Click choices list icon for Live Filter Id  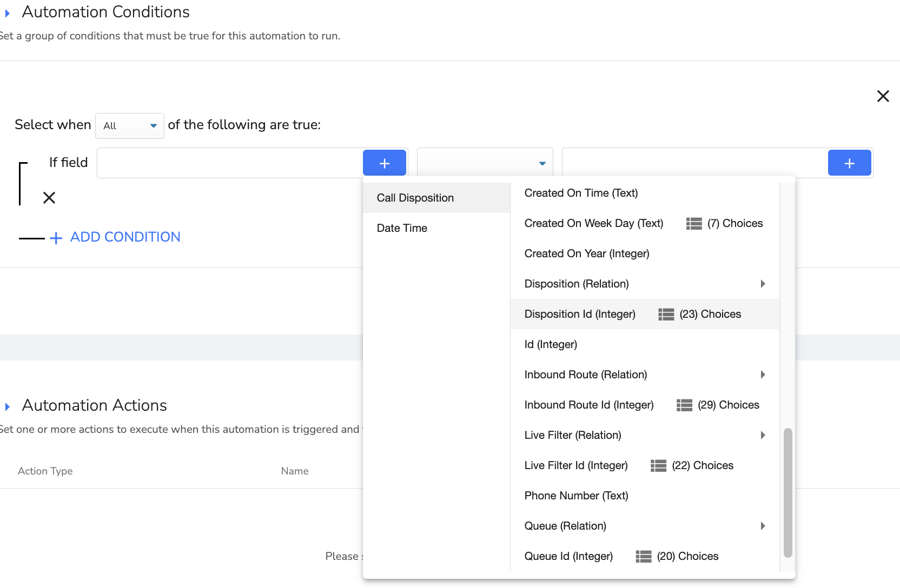pos(658,465)
